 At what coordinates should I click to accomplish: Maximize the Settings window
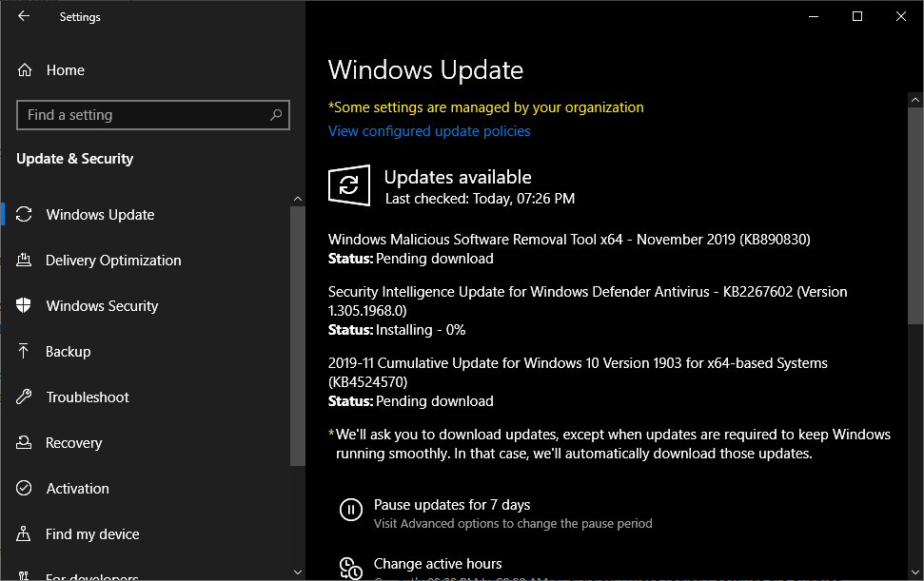pos(857,16)
